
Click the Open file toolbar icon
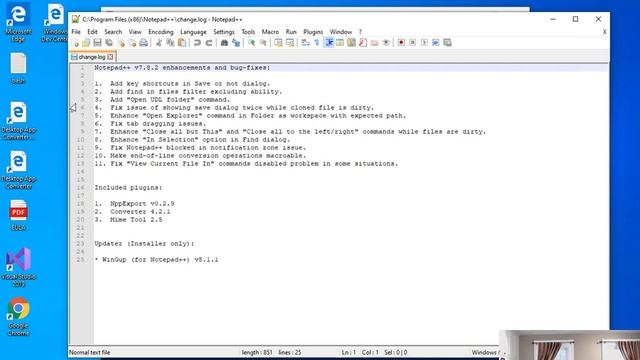(x=86, y=42)
